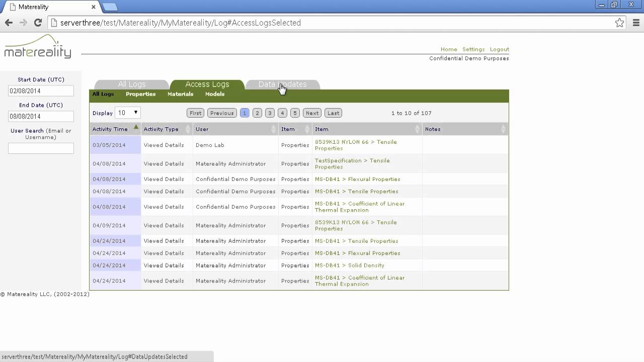The width and height of the screenshot is (644, 362).
Task: Click the '1 to 10 of 107' text
Action: click(x=412, y=113)
